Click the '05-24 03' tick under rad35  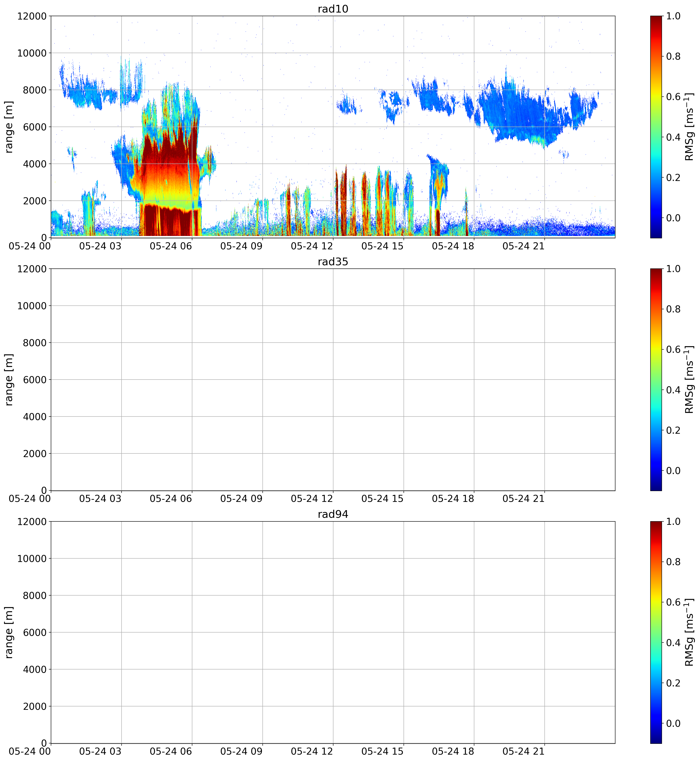click(x=100, y=499)
